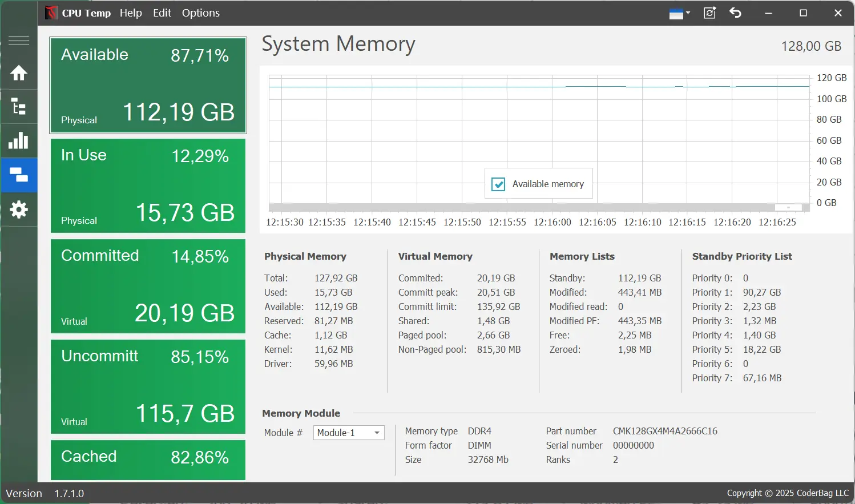Image resolution: width=855 pixels, height=504 pixels.
Task: Open the bar chart sidebar icon
Action: [19, 140]
